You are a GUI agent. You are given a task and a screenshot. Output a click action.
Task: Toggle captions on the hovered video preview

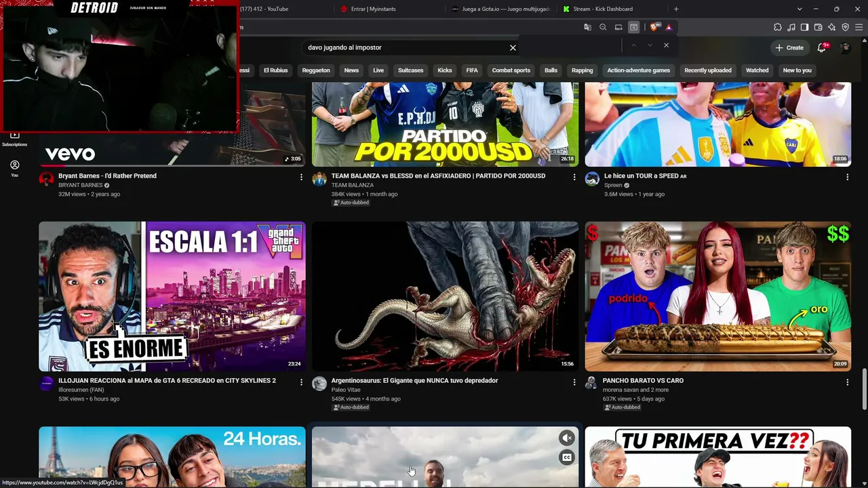pos(567,457)
